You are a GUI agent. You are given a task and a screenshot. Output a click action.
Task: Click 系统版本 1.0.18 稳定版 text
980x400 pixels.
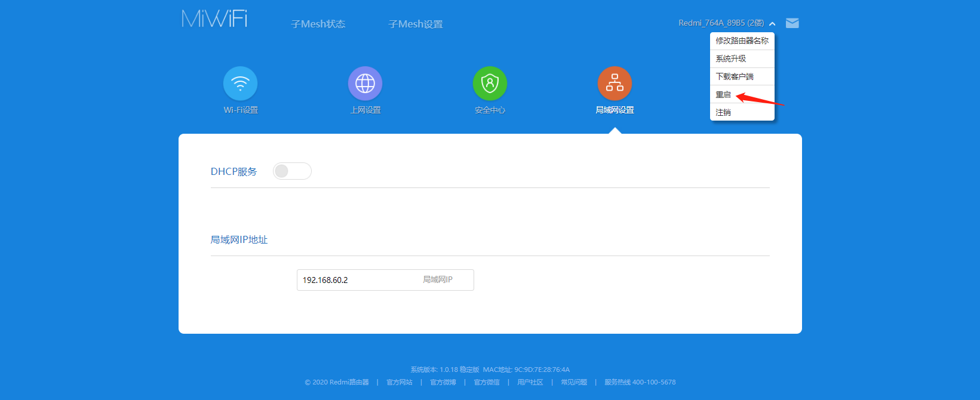coord(445,370)
